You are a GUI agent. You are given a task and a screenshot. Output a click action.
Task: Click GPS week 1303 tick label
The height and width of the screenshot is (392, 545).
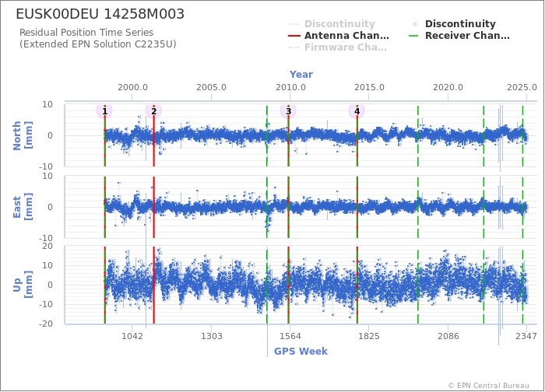point(211,336)
